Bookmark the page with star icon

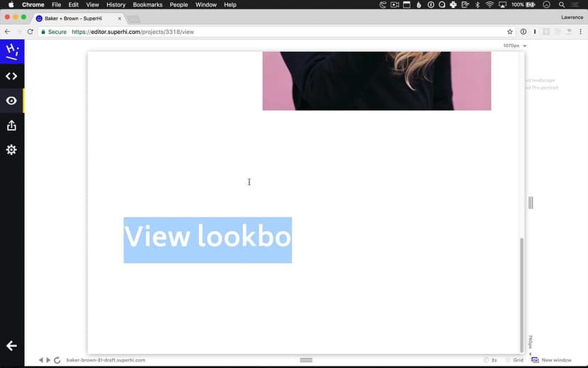pyautogui.click(x=510, y=32)
